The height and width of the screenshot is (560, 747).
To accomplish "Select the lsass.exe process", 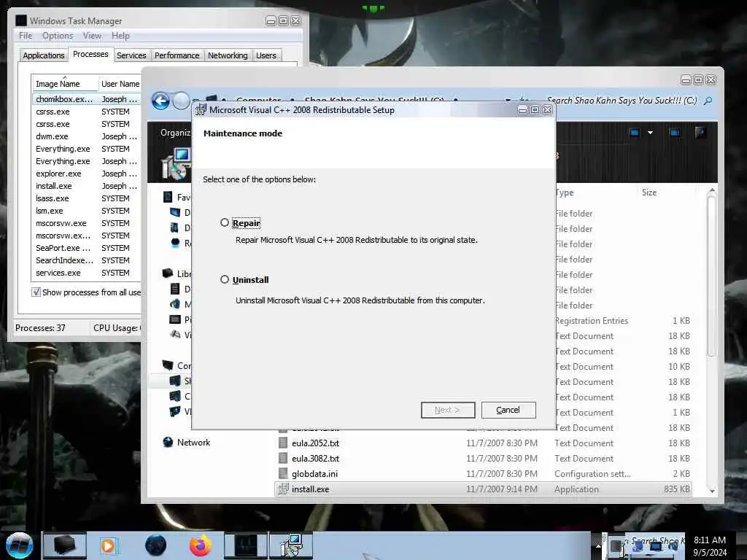I will pyautogui.click(x=87, y=198).
